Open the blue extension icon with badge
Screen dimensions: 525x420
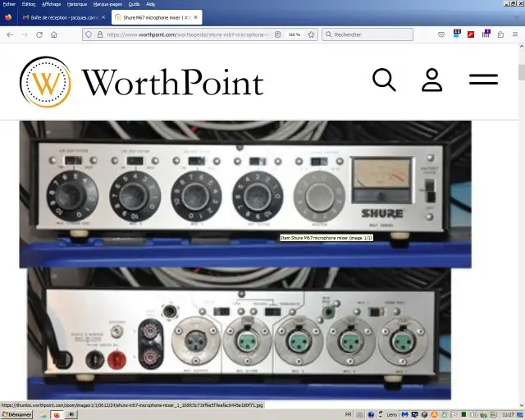click(457, 34)
